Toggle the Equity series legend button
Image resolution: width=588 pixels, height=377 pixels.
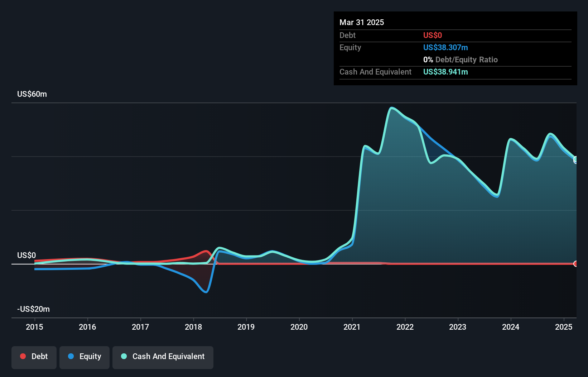click(85, 357)
